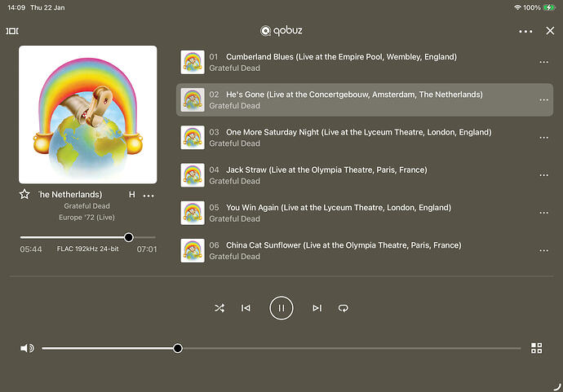563x392 pixels.
Task: Pause the current track
Action: [281, 308]
